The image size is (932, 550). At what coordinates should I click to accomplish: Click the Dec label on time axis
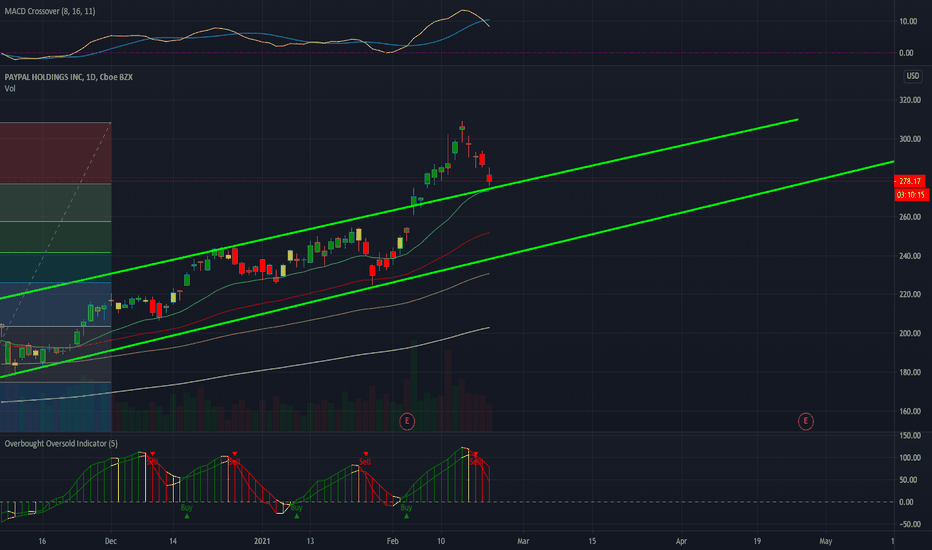coord(111,541)
